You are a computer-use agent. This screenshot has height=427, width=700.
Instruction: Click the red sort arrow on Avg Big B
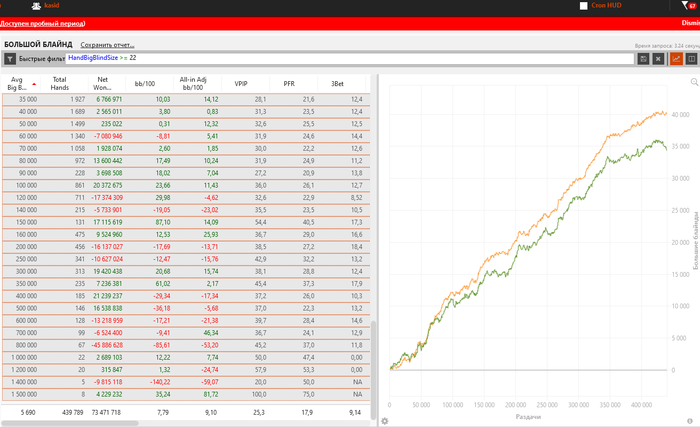click(34, 84)
